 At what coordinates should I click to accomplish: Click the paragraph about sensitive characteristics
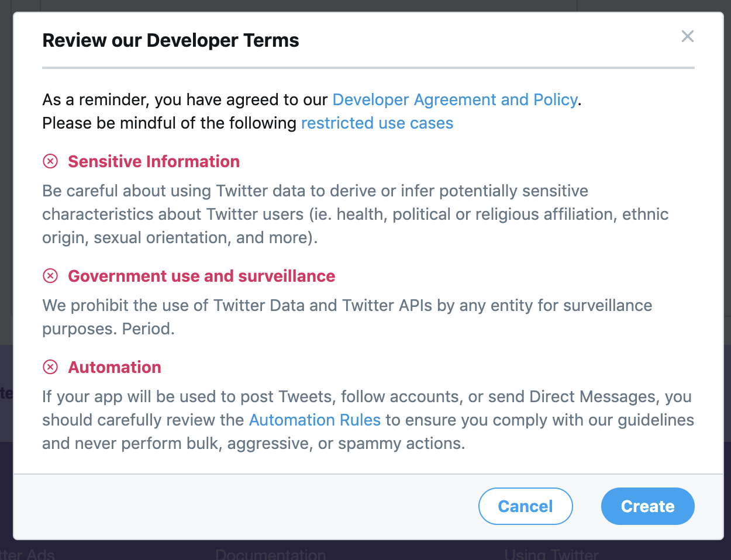pos(351,215)
